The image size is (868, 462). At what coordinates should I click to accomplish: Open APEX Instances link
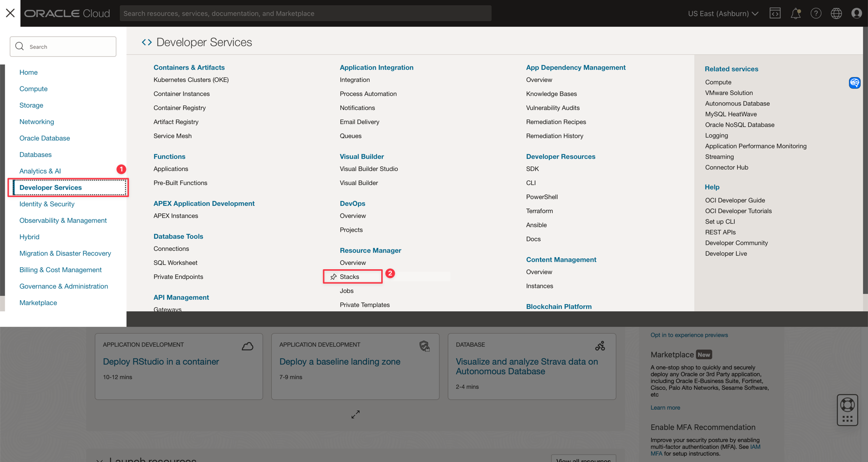tap(176, 216)
